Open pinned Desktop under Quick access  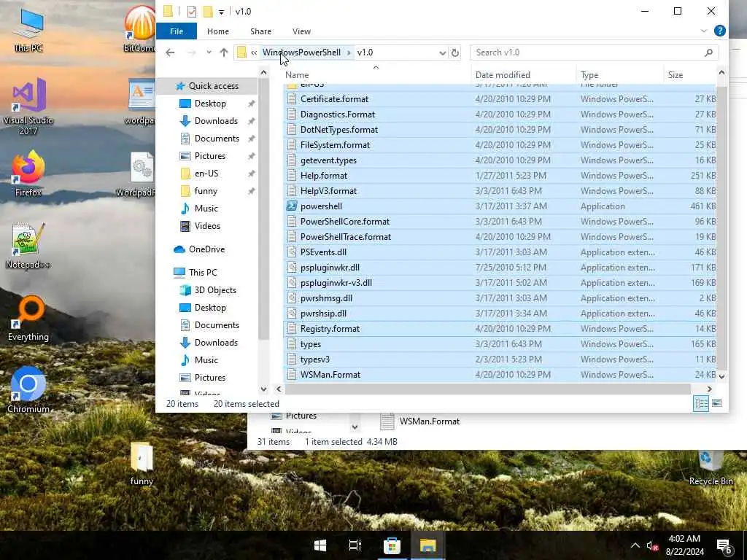210,104
